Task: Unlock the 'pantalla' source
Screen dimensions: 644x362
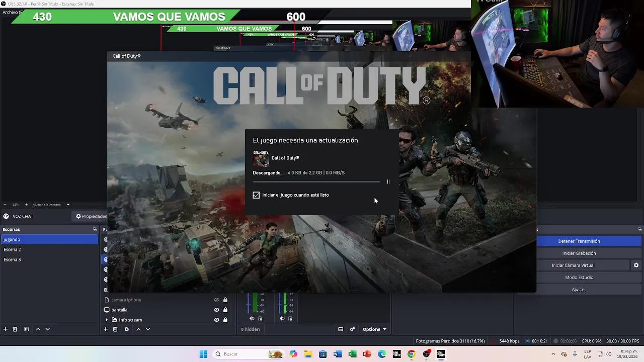Action: pyautogui.click(x=225, y=310)
